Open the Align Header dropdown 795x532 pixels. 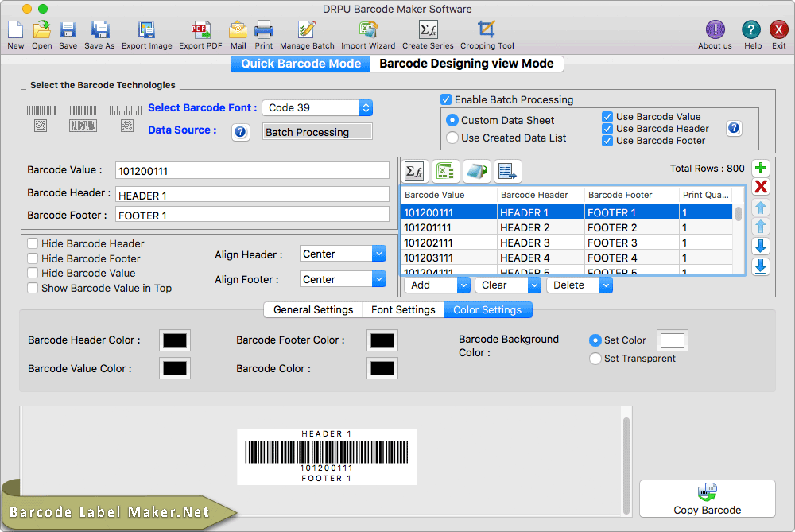coord(343,254)
